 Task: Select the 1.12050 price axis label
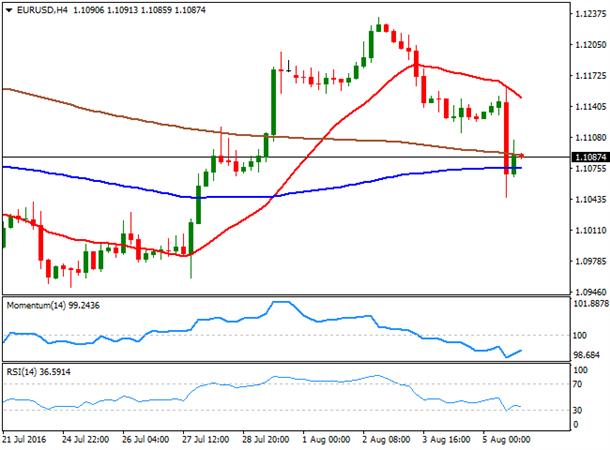pyautogui.click(x=591, y=45)
